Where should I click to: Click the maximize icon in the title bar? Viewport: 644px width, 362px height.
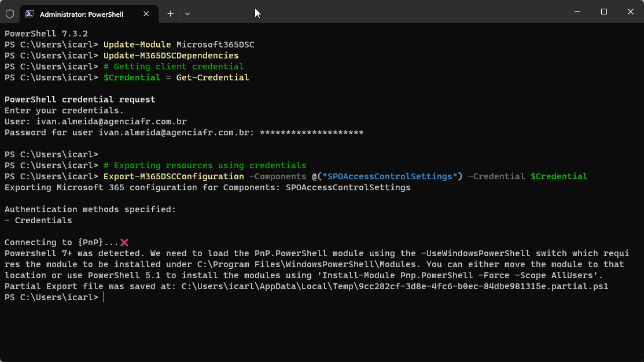tap(603, 12)
